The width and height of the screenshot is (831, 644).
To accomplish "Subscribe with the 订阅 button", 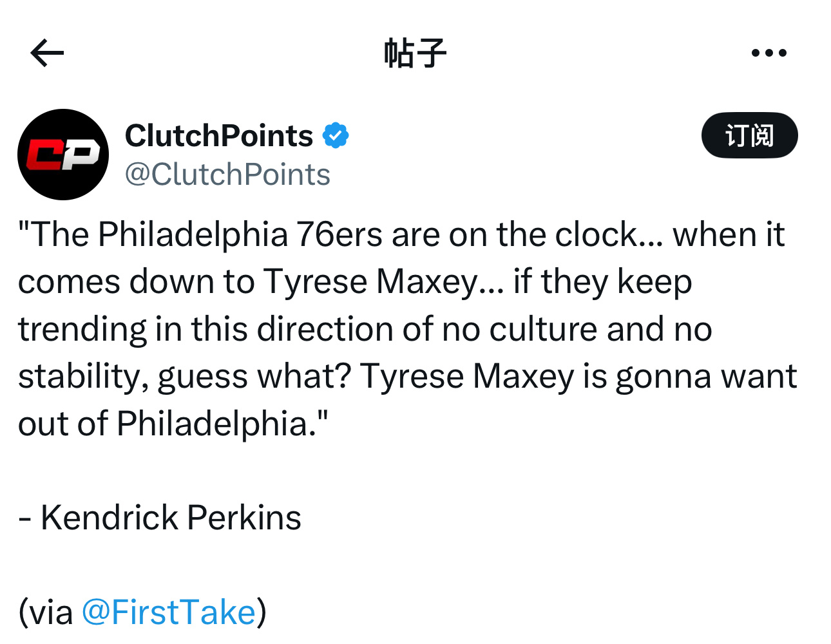I will pos(750,135).
